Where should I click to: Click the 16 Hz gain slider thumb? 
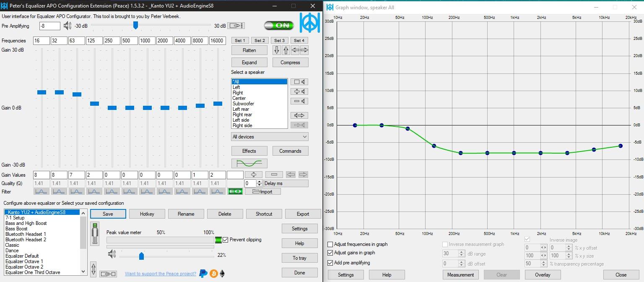click(x=42, y=92)
